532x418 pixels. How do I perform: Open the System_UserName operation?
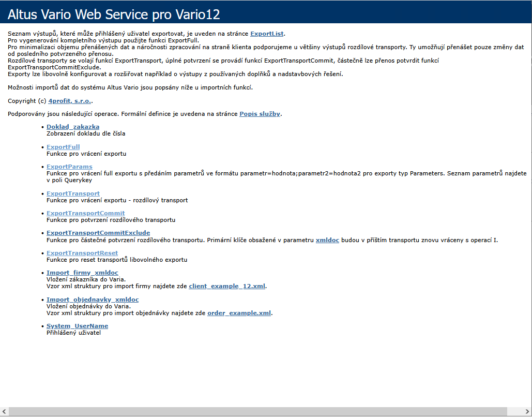(78, 325)
